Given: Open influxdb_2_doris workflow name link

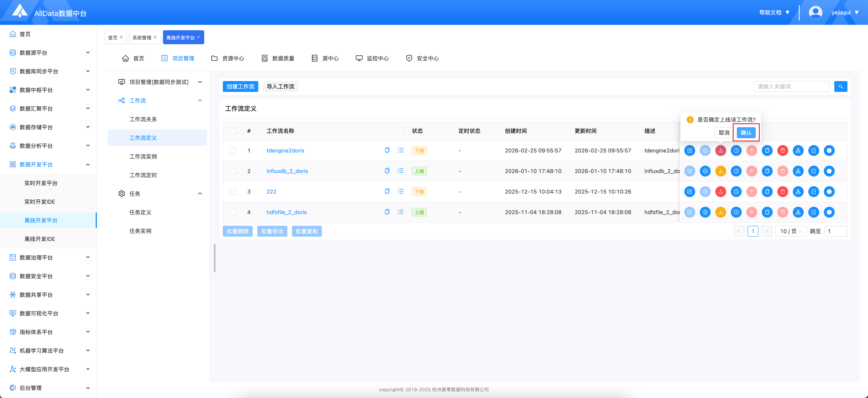Looking at the screenshot, I should 287,171.
